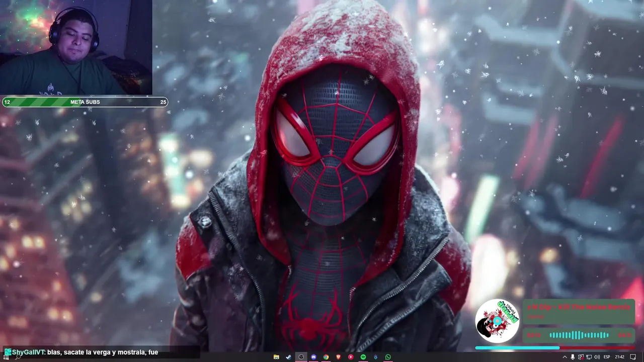Click the blue diamond app icon in taskbar

[x=375, y=357]
